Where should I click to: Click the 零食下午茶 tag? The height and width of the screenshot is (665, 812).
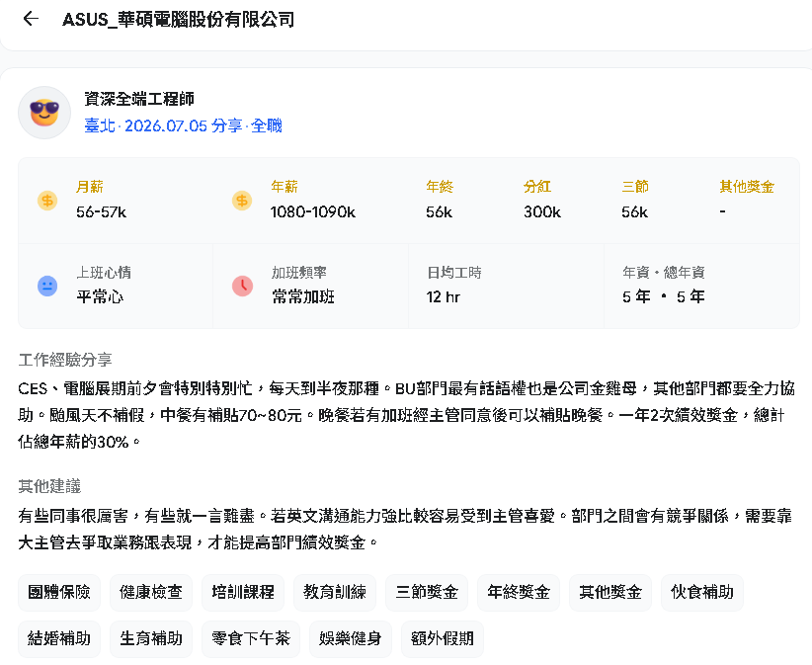tap(251, 639)
